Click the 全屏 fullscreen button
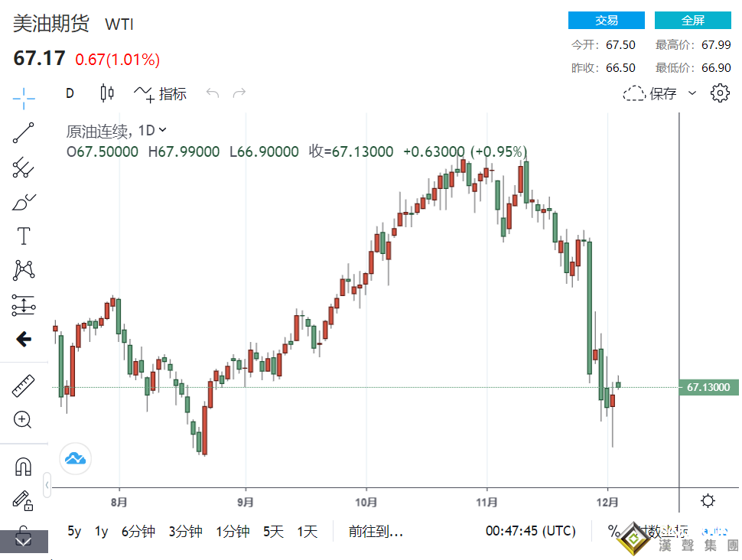742x560 pixels. (x=693, y=21)
